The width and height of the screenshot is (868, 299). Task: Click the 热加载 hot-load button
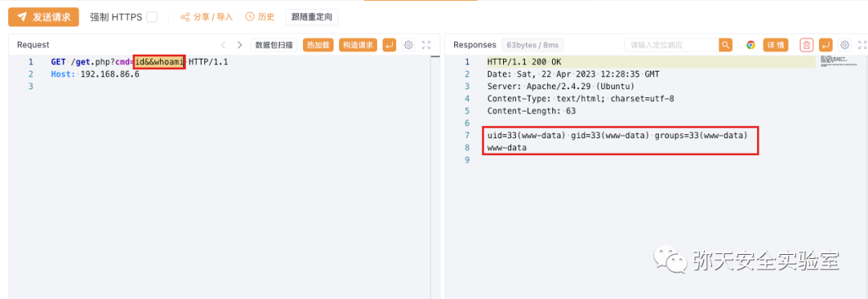pos(319,45)
